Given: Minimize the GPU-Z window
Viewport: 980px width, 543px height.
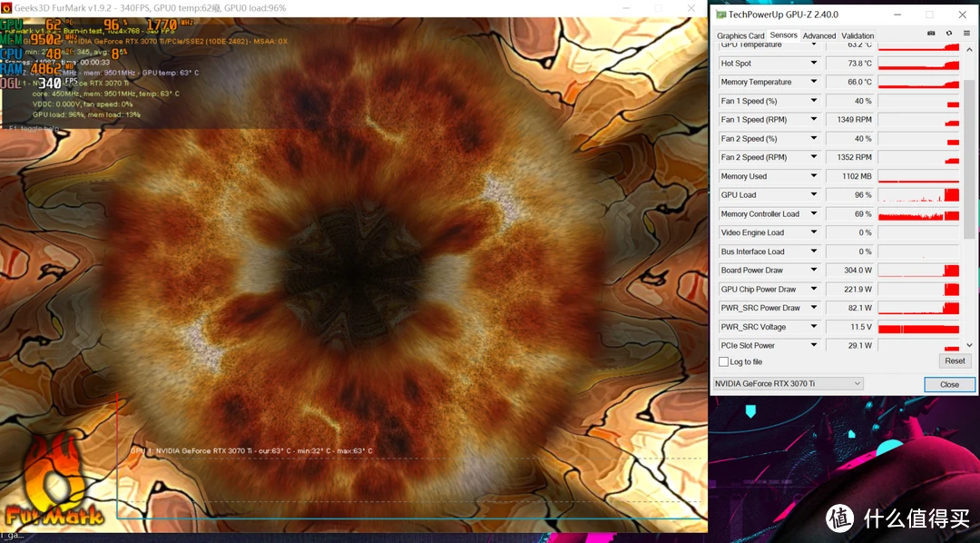Looking at the screenshot, I should click(897, 15).
